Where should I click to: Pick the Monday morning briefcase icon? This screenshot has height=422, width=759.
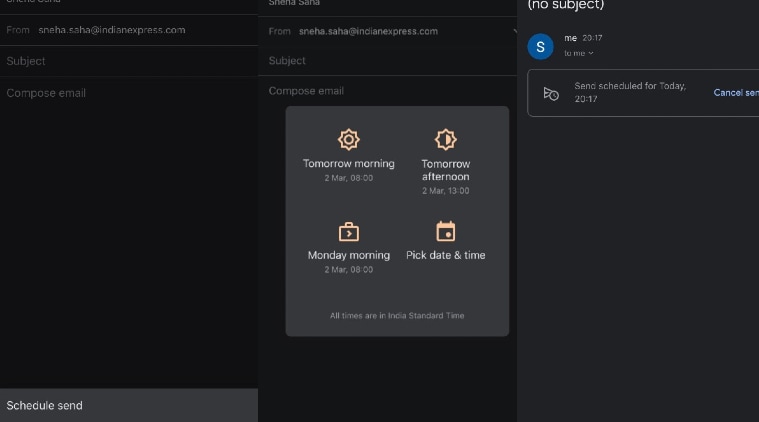click(348, 232)
